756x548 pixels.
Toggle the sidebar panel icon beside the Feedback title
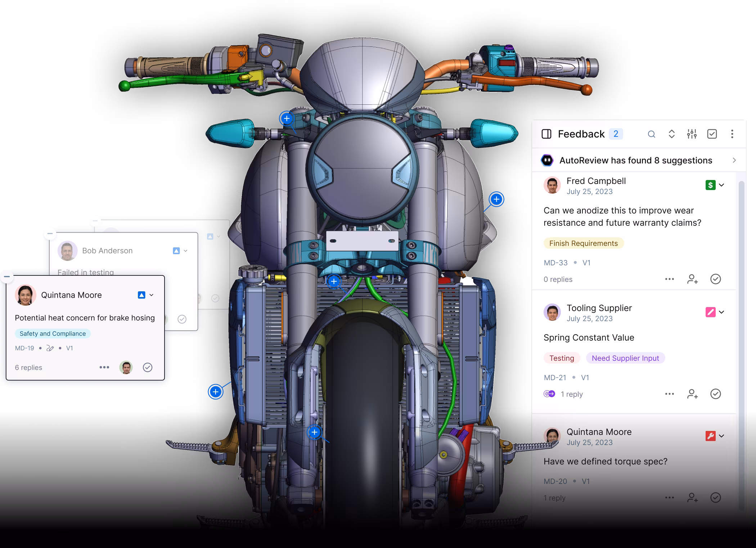546,134
